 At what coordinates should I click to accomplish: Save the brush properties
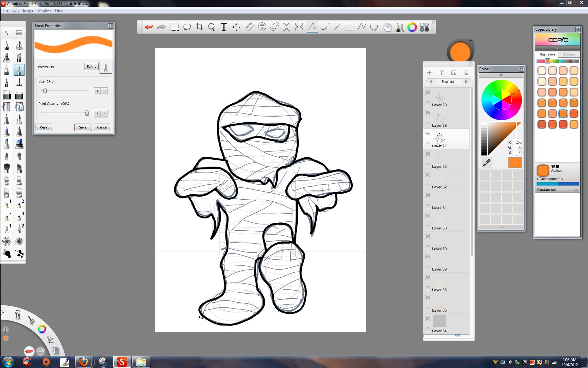coord(83,127)
